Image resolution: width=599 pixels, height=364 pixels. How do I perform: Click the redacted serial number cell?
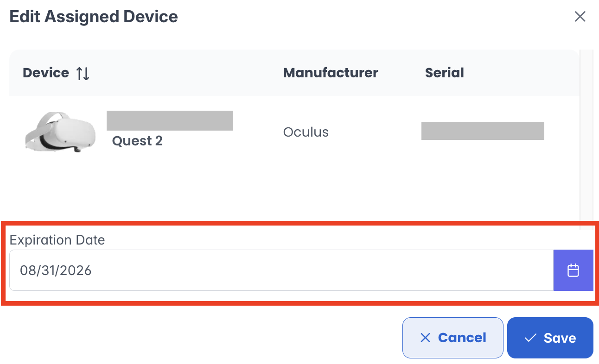[x=482, y=131]
